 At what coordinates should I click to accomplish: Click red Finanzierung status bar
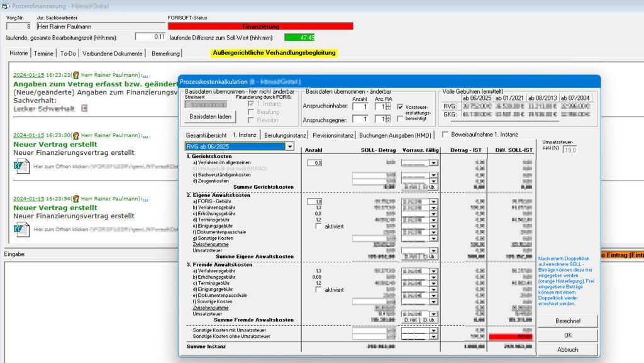coord(260,26)
